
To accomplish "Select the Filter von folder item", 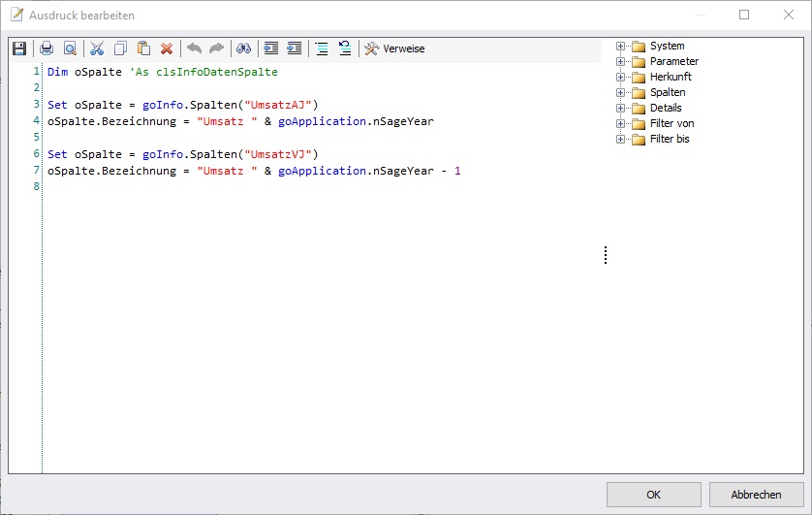I will pyautogui.click(x=671, y=124).
